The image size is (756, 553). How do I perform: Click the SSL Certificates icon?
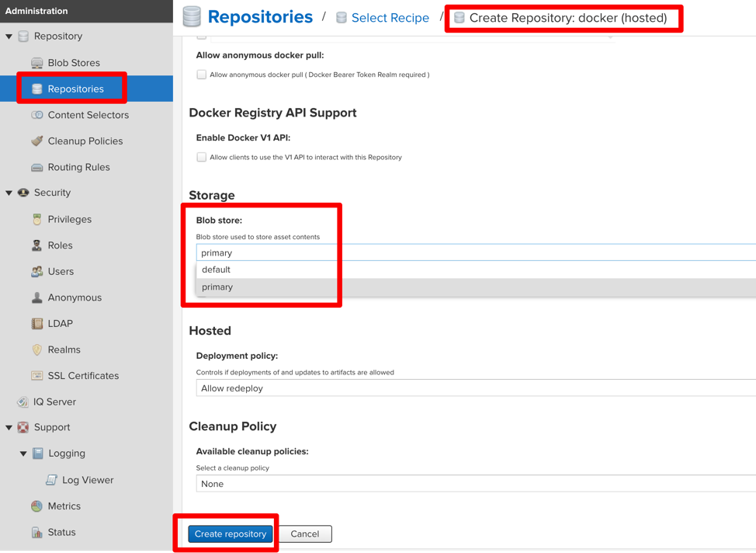(x=37, y=375)
